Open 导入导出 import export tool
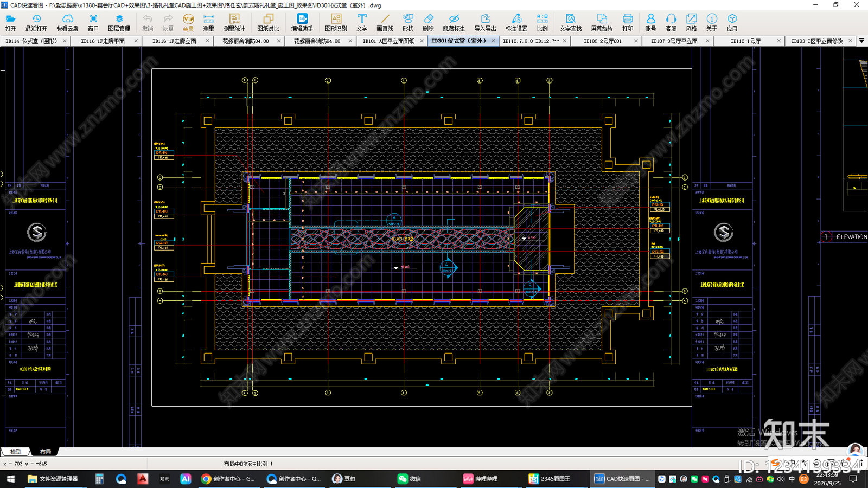868x488 pixels. point(485,22)
